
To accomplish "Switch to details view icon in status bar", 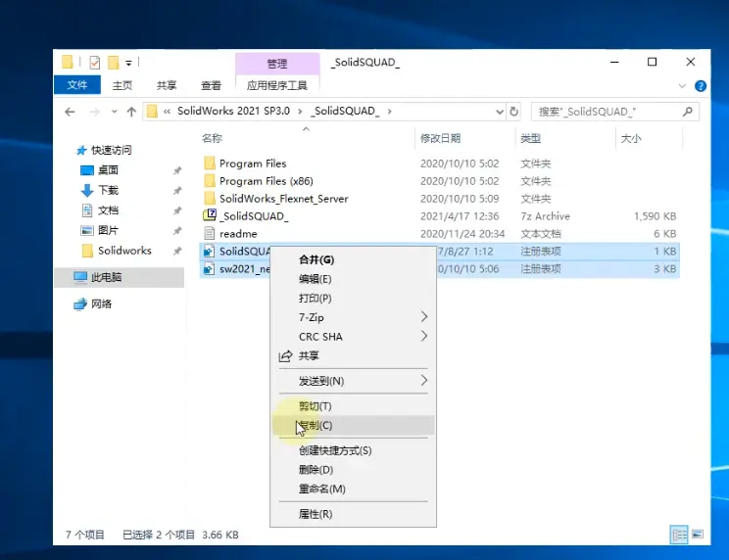I will pyautogui.click(x=679, y=535).
